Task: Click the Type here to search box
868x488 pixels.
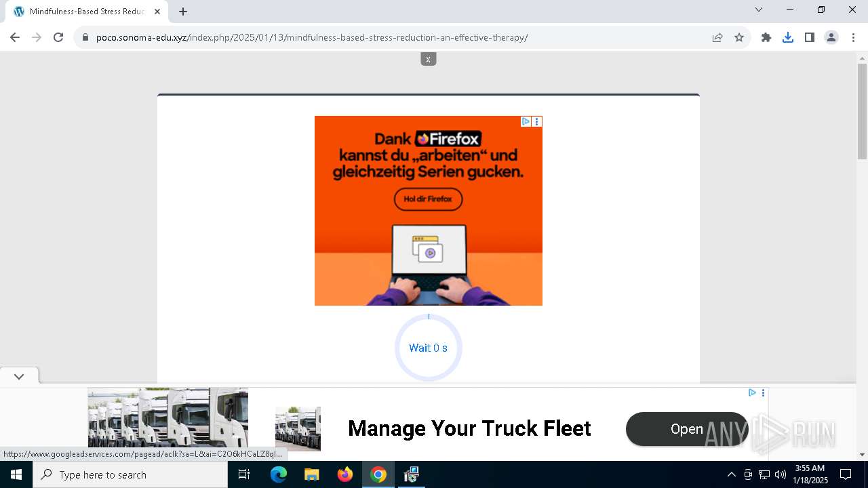Action: [130, 474]
